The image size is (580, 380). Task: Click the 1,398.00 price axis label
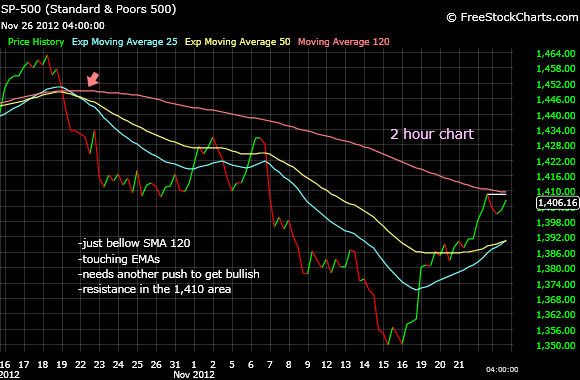pyautogui.click(x=556, y=222)
